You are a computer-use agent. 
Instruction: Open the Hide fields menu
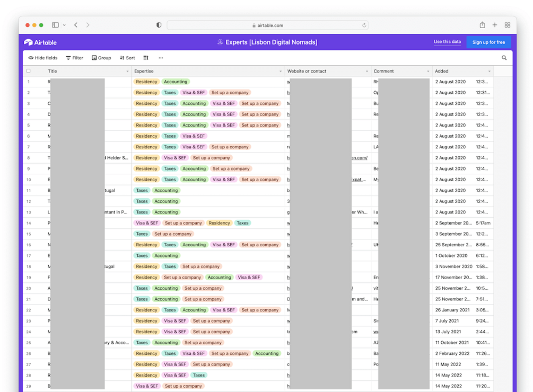(43, 58)
